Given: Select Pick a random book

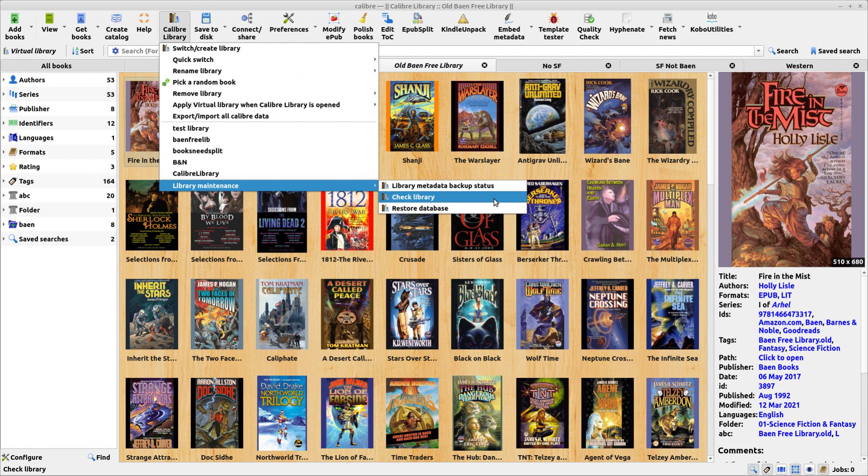Looking at the screenshot, I should tap(269, 82).
